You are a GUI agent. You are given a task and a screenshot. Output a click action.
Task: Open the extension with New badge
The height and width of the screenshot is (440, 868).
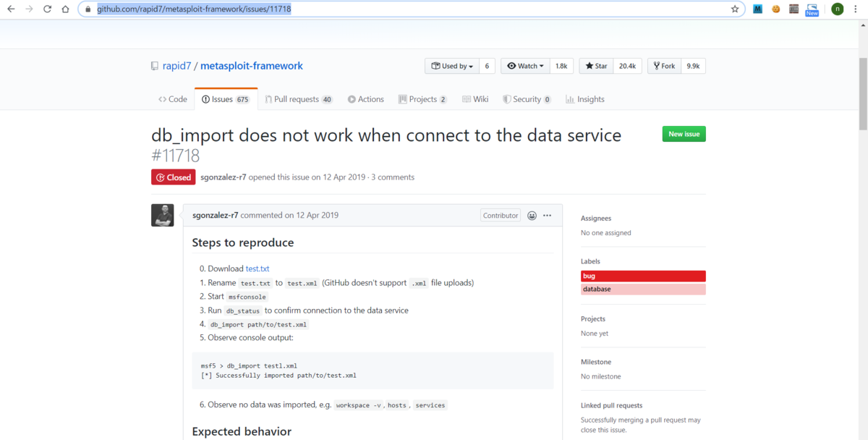[812, 9]
